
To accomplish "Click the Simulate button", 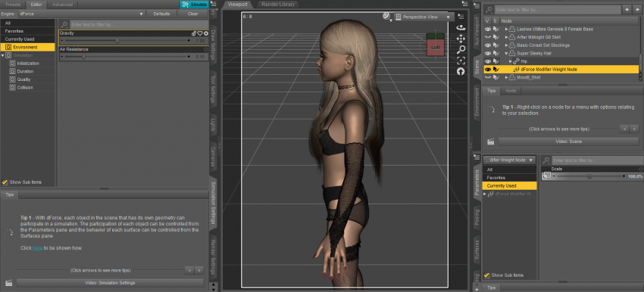I will click(x=194, y=5).
